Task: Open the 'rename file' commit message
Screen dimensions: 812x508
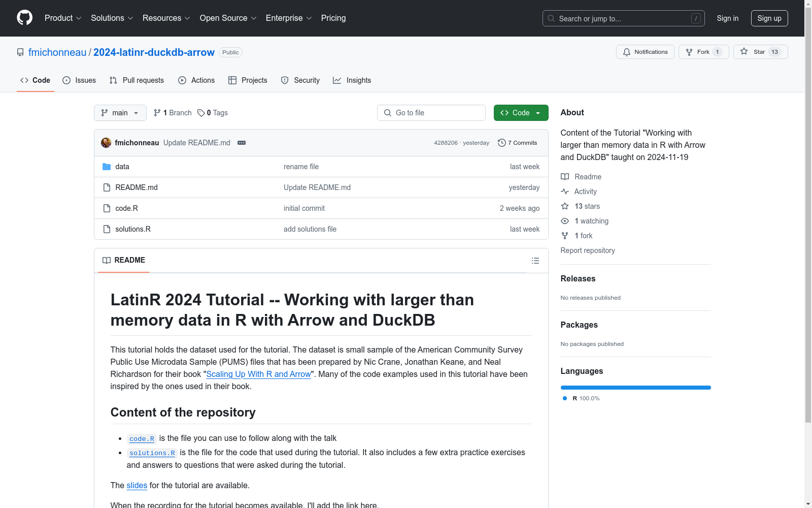Action: coord(301,167)
